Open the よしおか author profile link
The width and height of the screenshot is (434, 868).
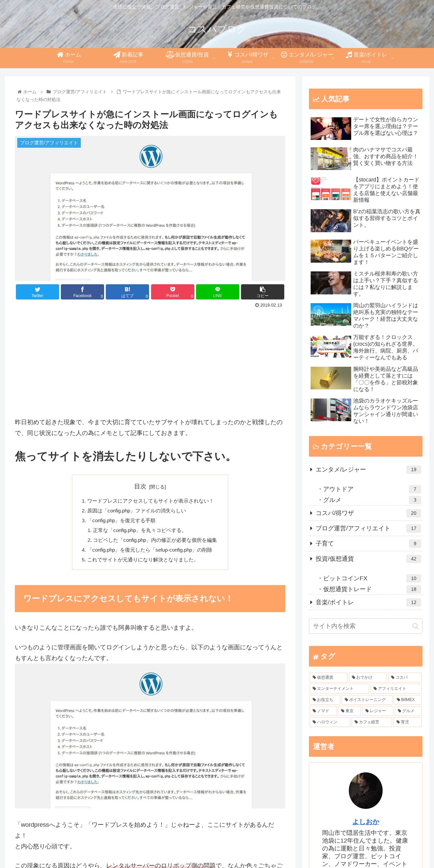click(x=366, y=822)
